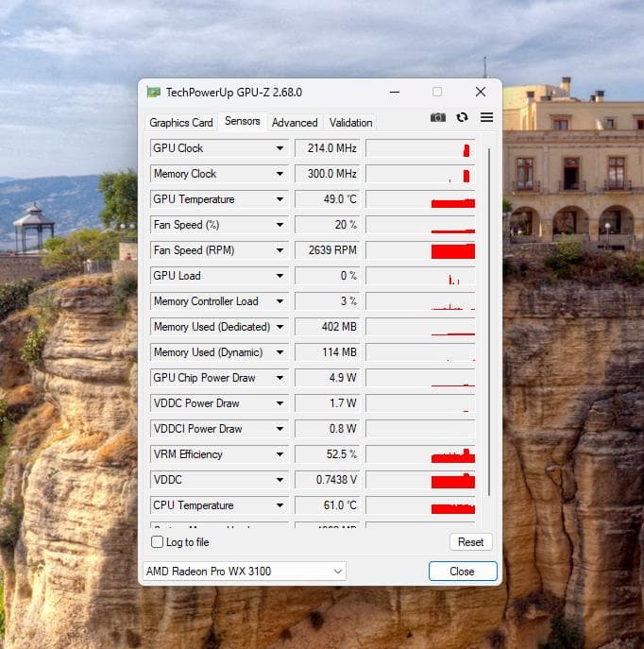Click the 114 MB dynamic memory value

coord(328,352)
